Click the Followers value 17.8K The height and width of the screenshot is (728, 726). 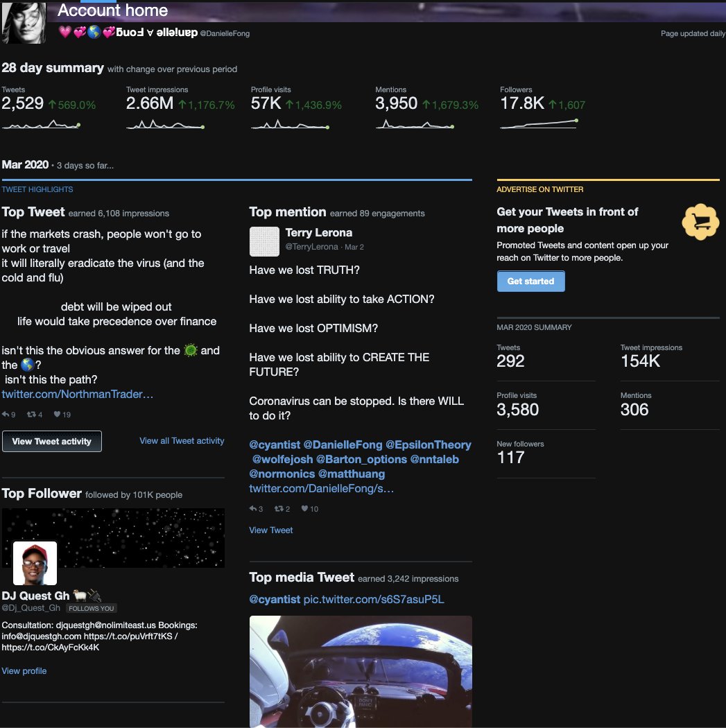[x=522, y=103]
